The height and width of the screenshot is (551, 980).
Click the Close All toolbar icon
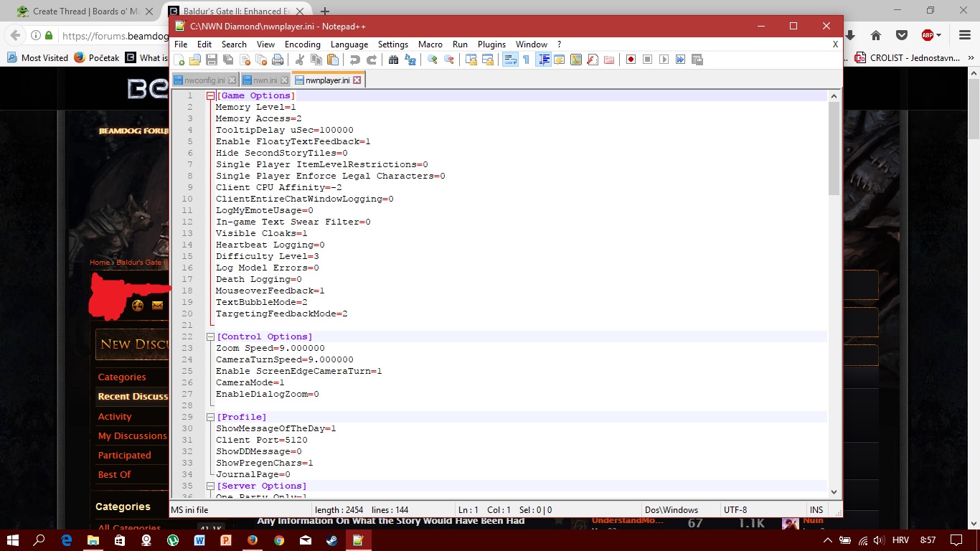261,60
